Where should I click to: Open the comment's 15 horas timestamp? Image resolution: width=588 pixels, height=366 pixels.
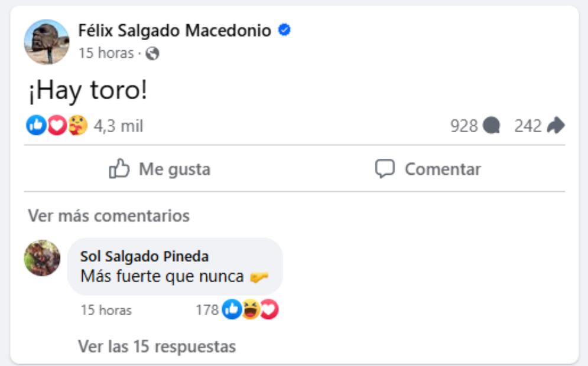(x=106, y=310)
